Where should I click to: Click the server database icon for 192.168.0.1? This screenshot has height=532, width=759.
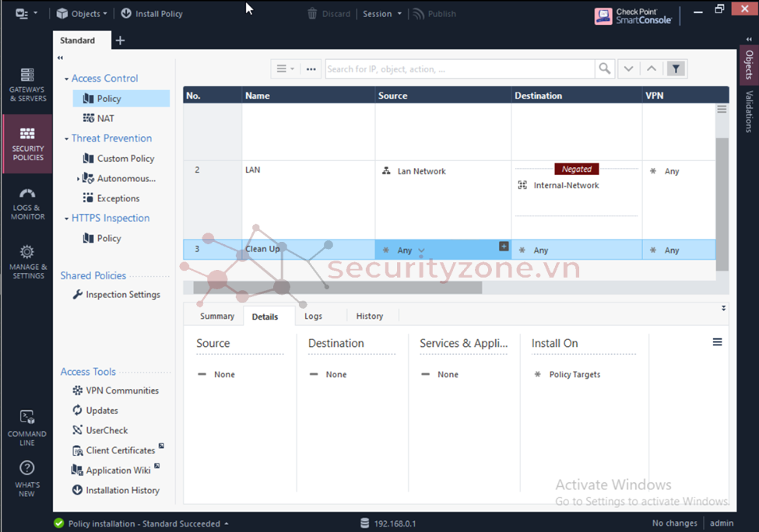coord(364,523)
